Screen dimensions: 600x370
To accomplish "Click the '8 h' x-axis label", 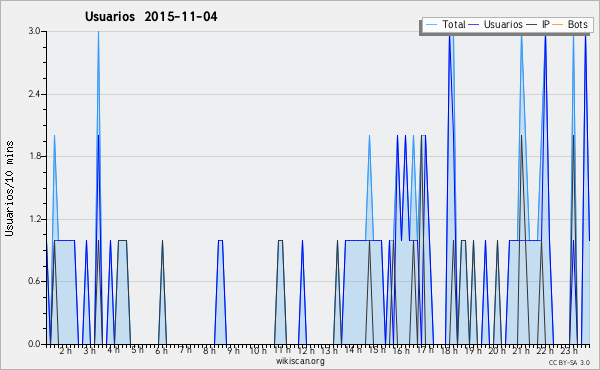I will click(x=209, y=351).
